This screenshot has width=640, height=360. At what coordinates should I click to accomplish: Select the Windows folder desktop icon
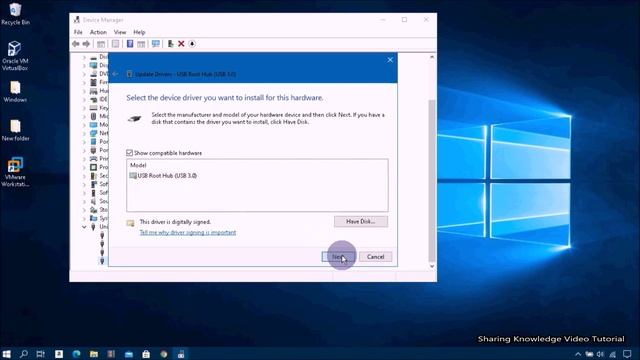(x=15, y=91)
